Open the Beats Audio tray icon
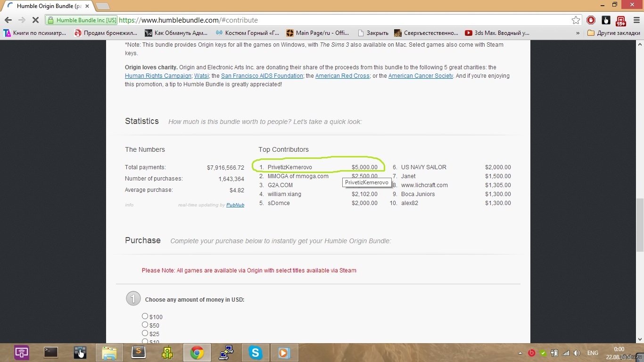The width and height of the screenshot is (644, 362). (532, 353)
